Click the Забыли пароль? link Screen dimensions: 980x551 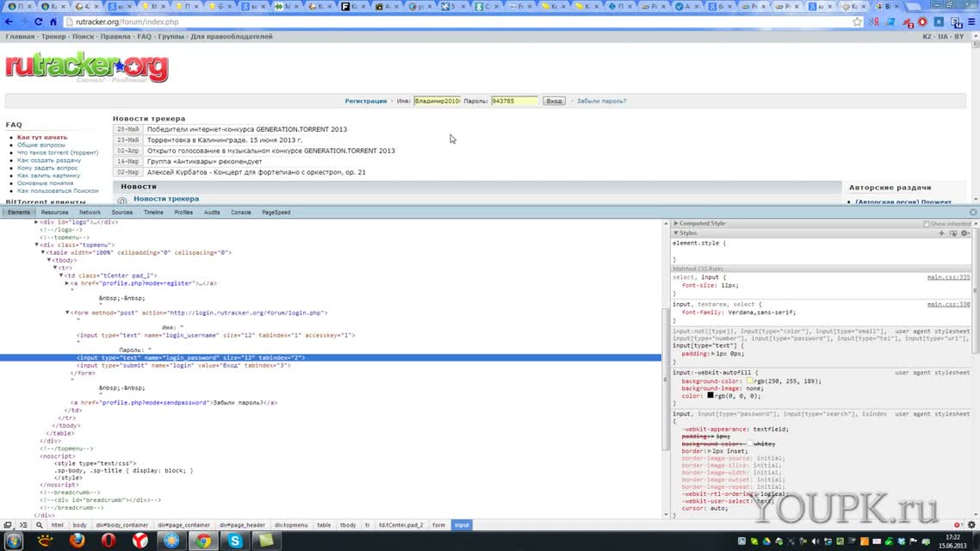pos(601,101)
